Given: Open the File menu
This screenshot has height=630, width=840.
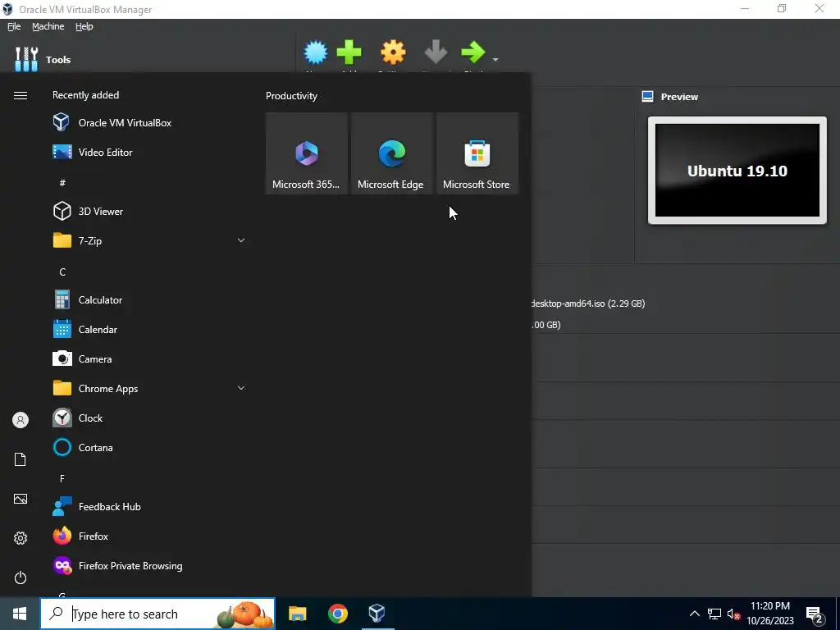Looking at the screenshot, I should pos(14,26).
